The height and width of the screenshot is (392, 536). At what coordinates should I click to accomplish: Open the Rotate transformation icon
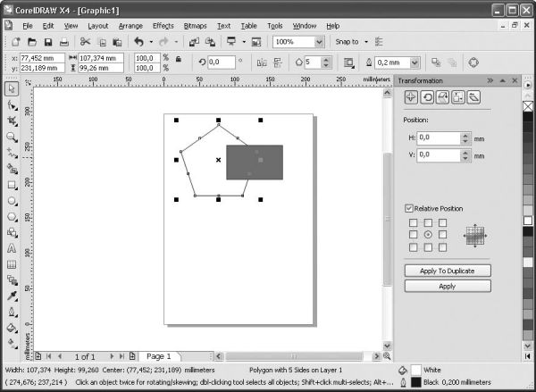click(426, 97)
